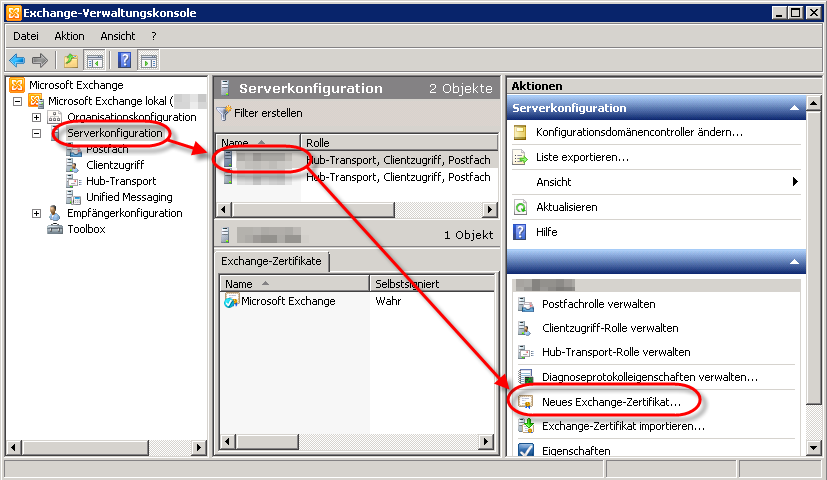Click the Filter erstellen funnel icon

224,113
